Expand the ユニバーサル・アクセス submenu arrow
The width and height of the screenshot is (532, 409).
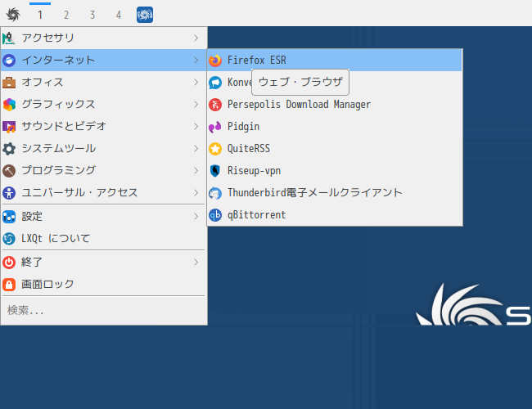pos(196,192)
